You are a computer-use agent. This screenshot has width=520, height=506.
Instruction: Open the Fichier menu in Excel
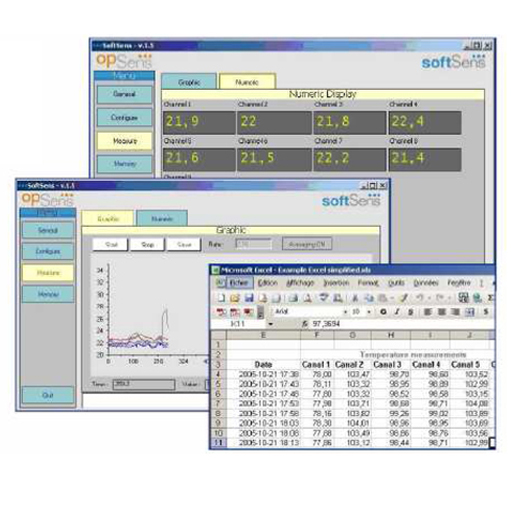239,283
